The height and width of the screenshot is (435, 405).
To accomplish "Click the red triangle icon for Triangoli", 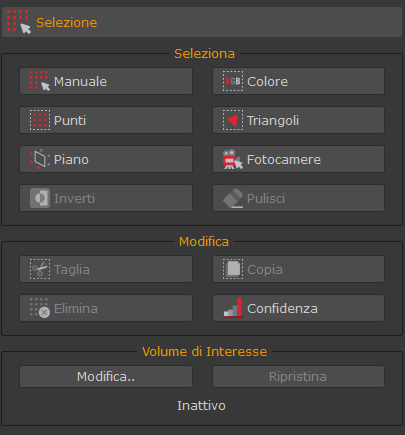I will coord(233,120).
